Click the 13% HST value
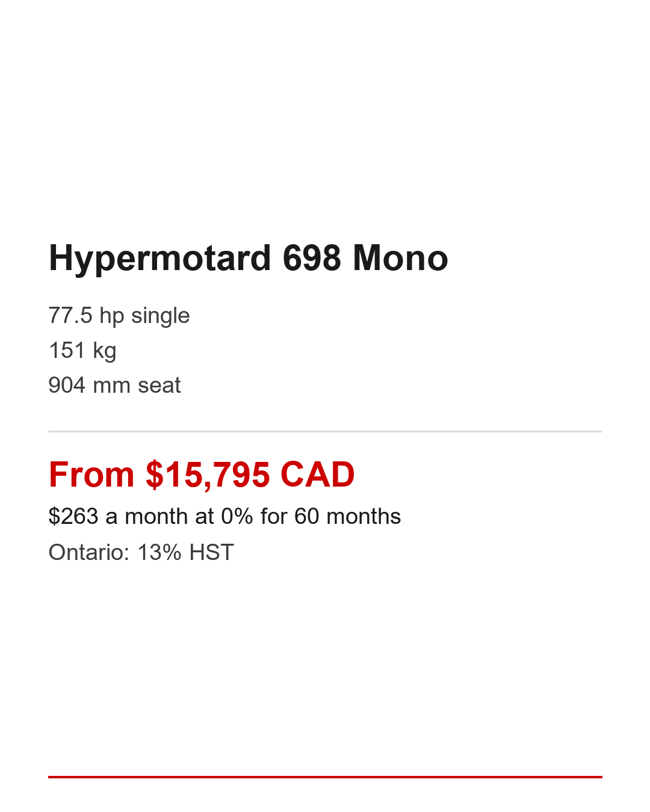 pos(185,553)
